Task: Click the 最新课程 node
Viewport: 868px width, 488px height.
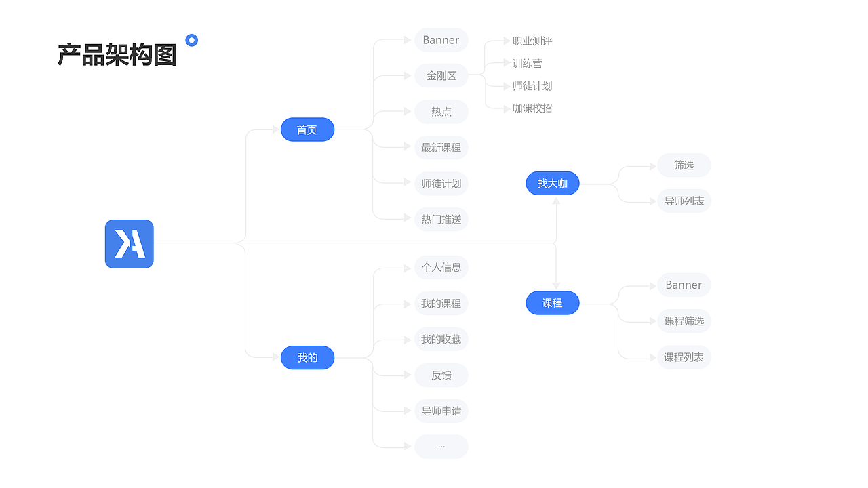Action: [441, 148]
